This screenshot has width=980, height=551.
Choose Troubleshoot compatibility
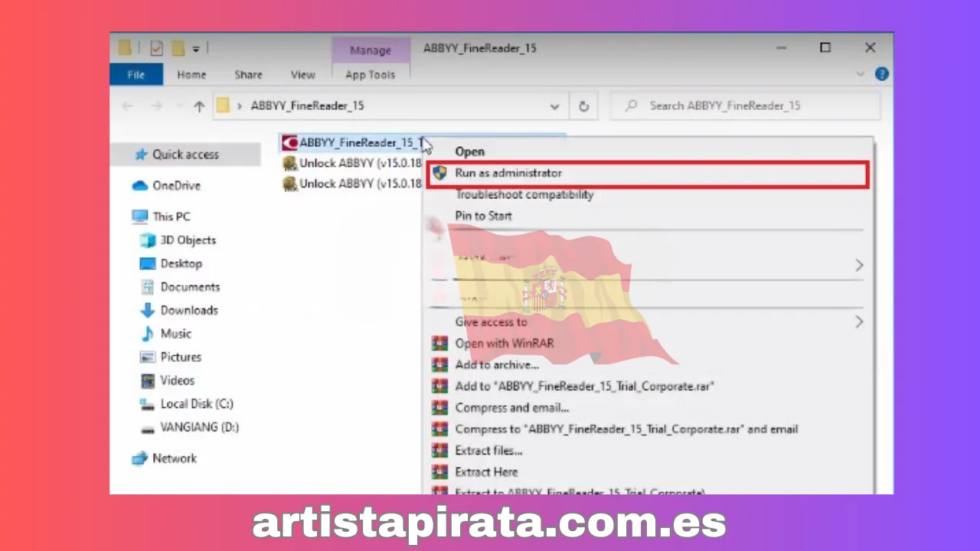(x=524, y=194)
